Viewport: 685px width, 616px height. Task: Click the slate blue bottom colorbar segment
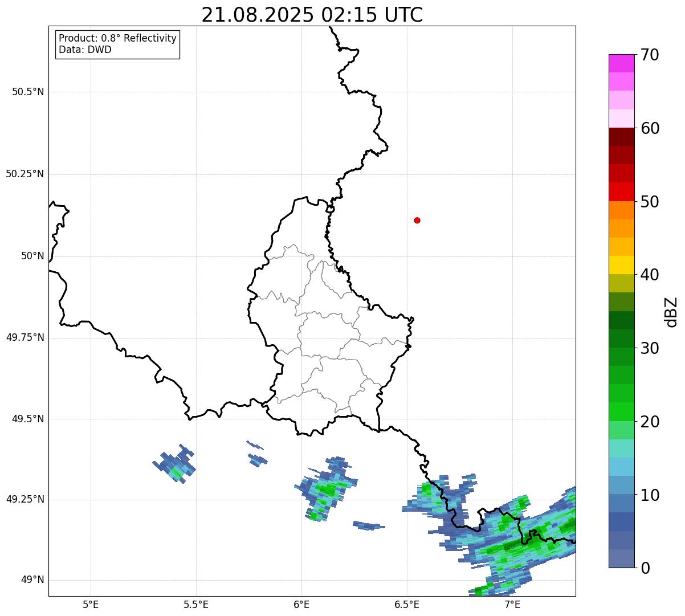tap(621, 558)
